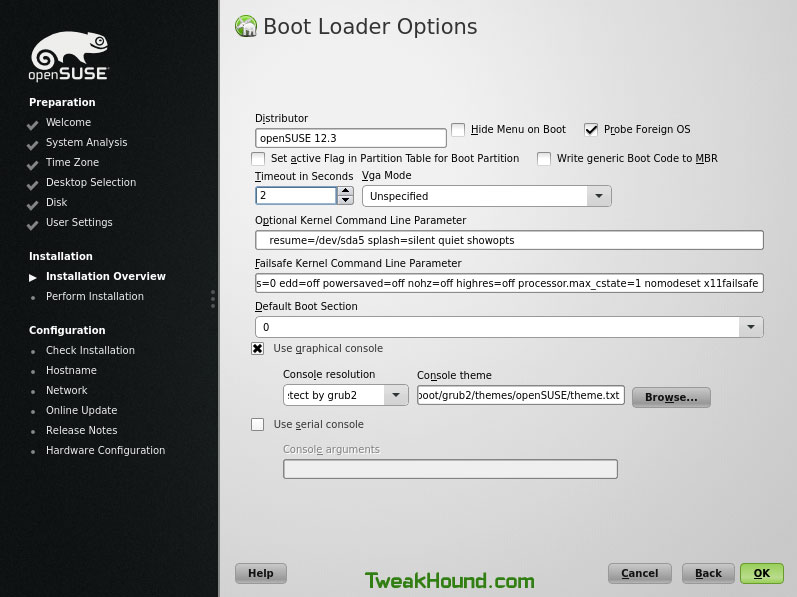The width and height of the screenshot is (797, 597).
Task: Click Browse to pick a console theme
Action: pos(671,397)
